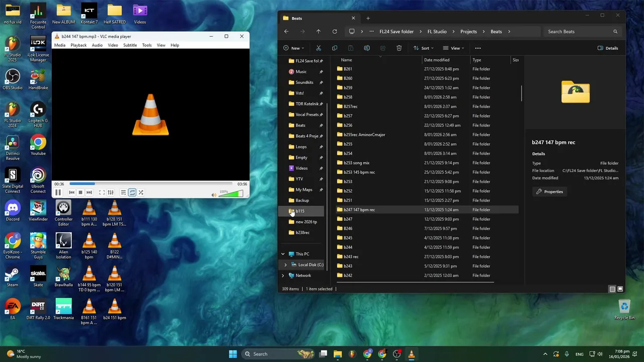Open the New dropdown in Explorer
Screen dimensions: 644x362
tap(294, 48)
